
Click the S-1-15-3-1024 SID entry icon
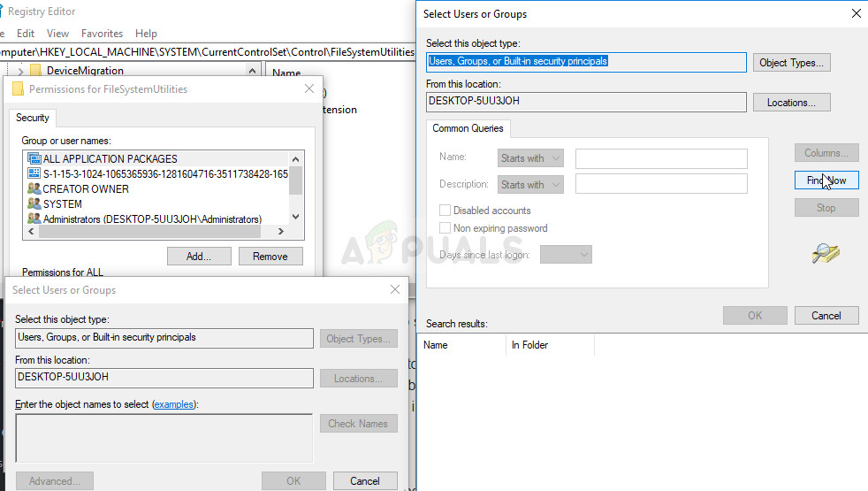tap(34, 173)
